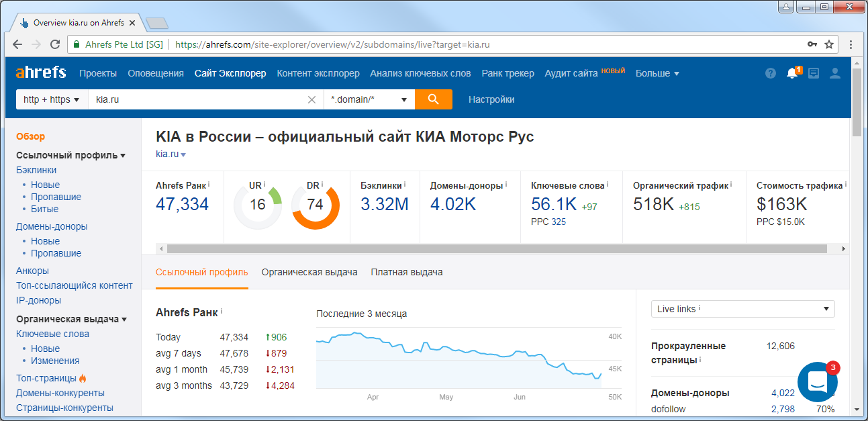
Task: Open Топ-ссылающийся контент in the sidebar
Action: pos(75,285)
